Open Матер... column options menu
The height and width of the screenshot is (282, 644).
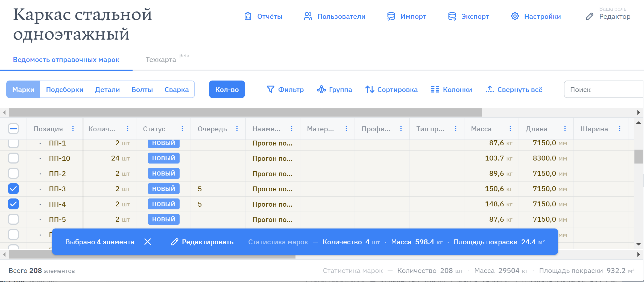click(x=346, y=129)
